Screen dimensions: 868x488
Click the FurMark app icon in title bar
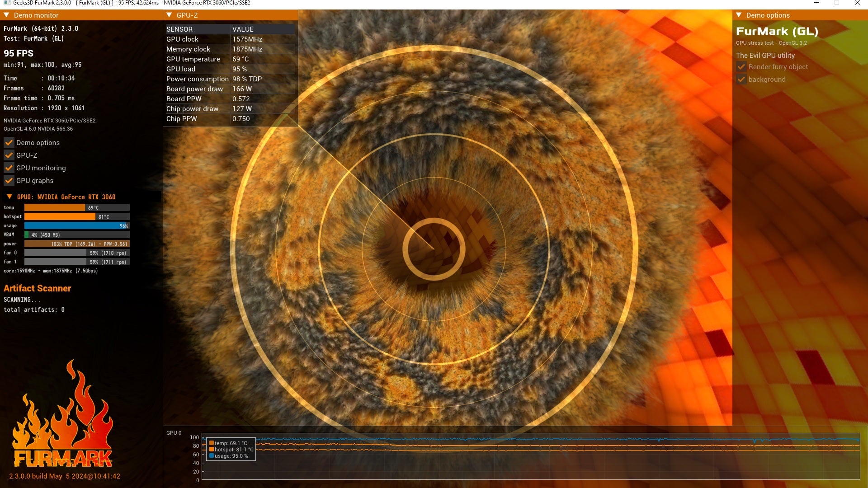pyautogui.click(x=6, y=3)
